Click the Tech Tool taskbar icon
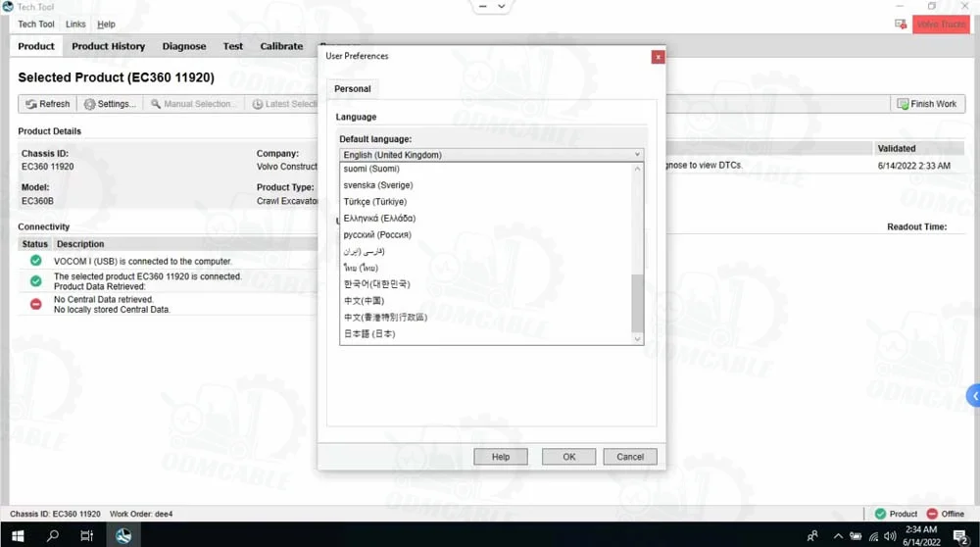This screenshot has height=547, width=980. [122, 535]
